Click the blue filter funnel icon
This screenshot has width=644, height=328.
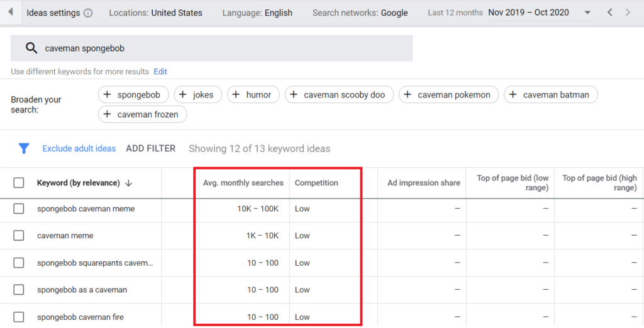point(24,148)
